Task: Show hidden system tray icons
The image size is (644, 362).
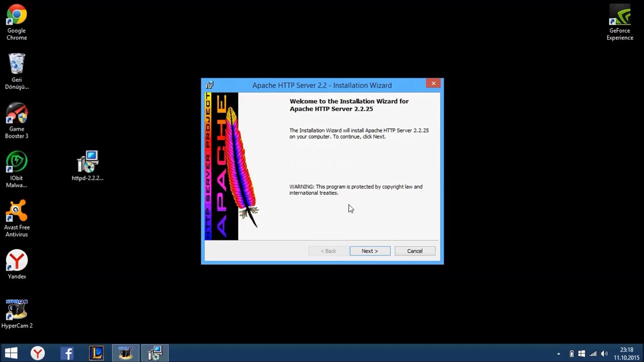Action: (558, 354)
